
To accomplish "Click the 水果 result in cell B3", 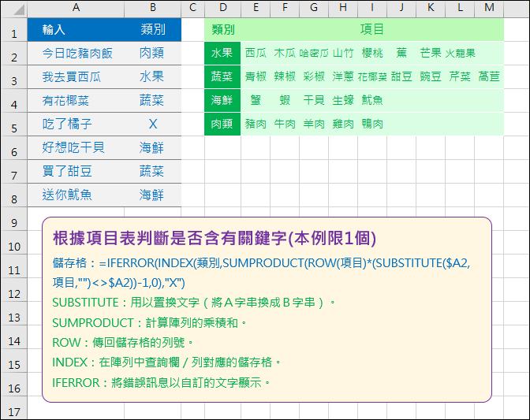I will click(x=153, y=77).
